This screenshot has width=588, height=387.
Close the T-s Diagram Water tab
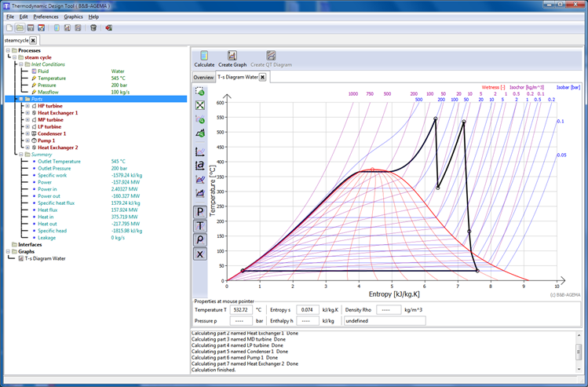click(263, 77)
